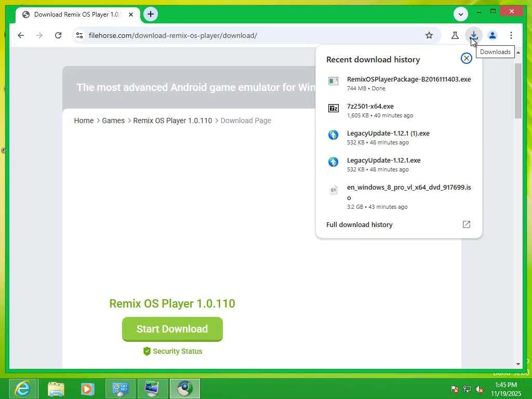Screen dimensions: 532x399
Task: Open a new tab with the plus button
Action: [151, 14]
